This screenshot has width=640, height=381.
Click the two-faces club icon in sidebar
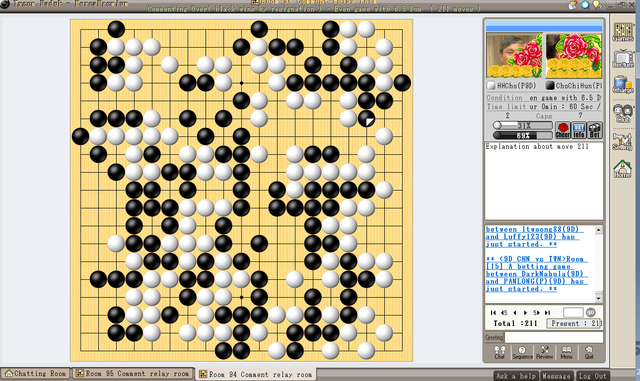point(623,113)
